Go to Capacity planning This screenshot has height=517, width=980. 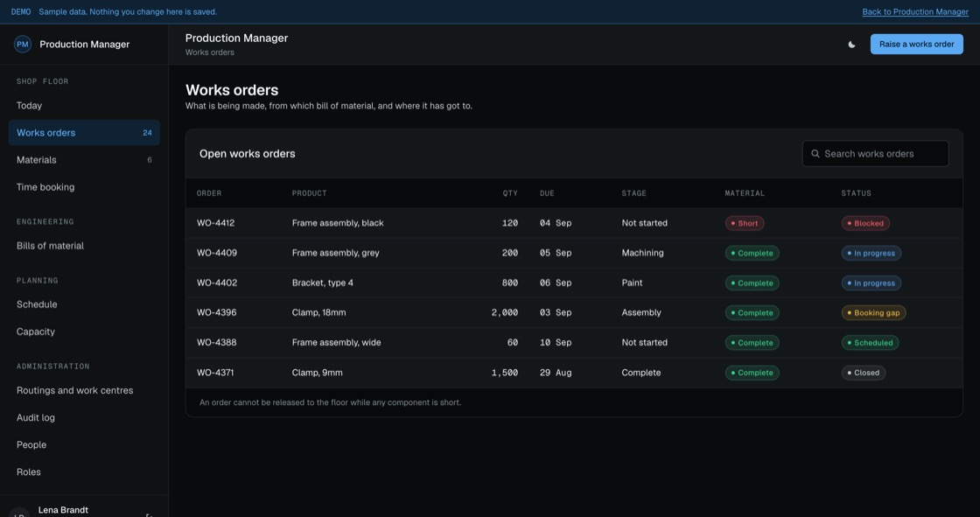84,332
